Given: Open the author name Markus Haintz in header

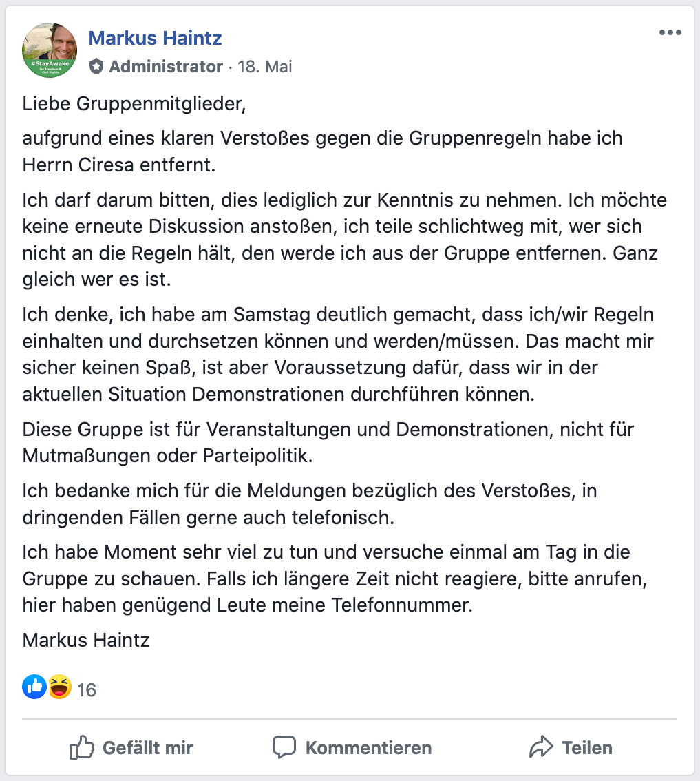Looking at the screenshot, I should [155, 38].
